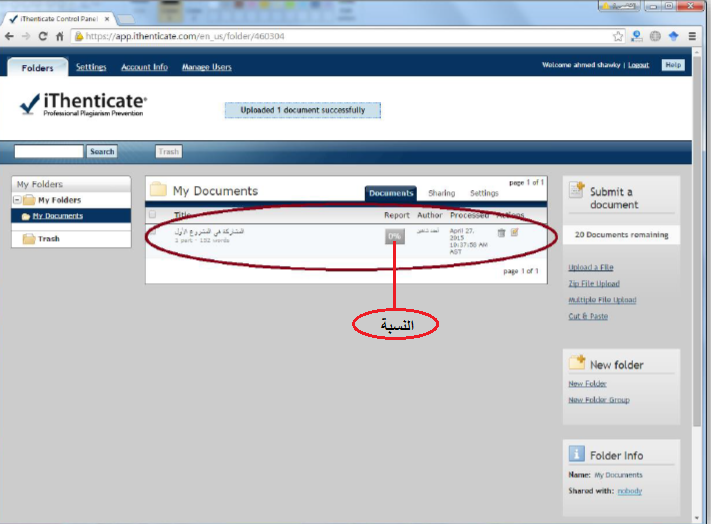Open the browser home page icon
The image size is (711, 524).
click(x=59, y=36)
